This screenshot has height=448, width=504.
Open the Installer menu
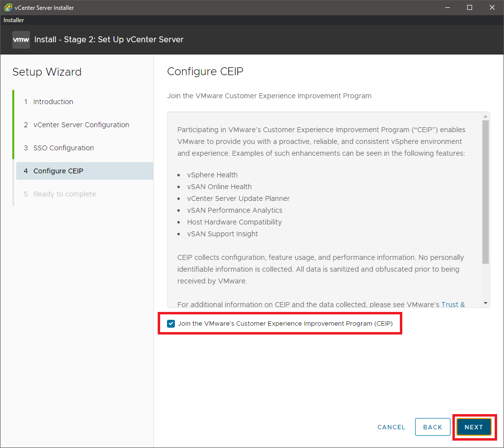pos(14,20)
